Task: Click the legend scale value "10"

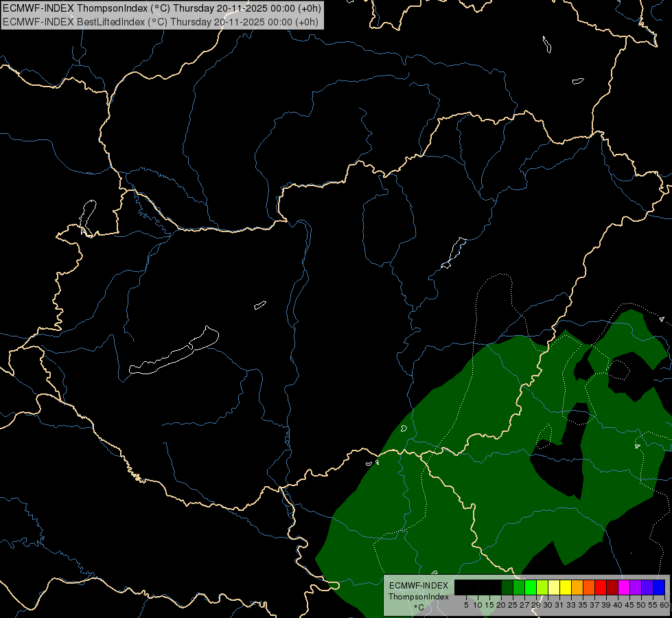Action: 478,605
